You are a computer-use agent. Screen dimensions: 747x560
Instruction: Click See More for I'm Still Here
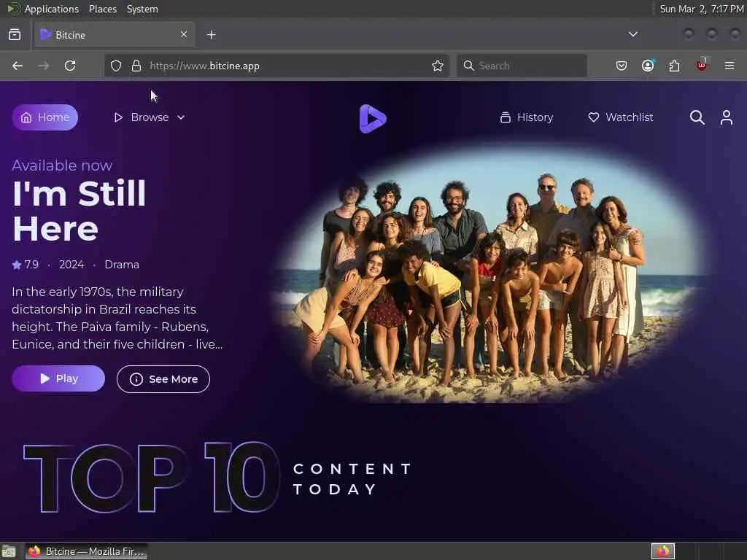[x=163, y=379]
